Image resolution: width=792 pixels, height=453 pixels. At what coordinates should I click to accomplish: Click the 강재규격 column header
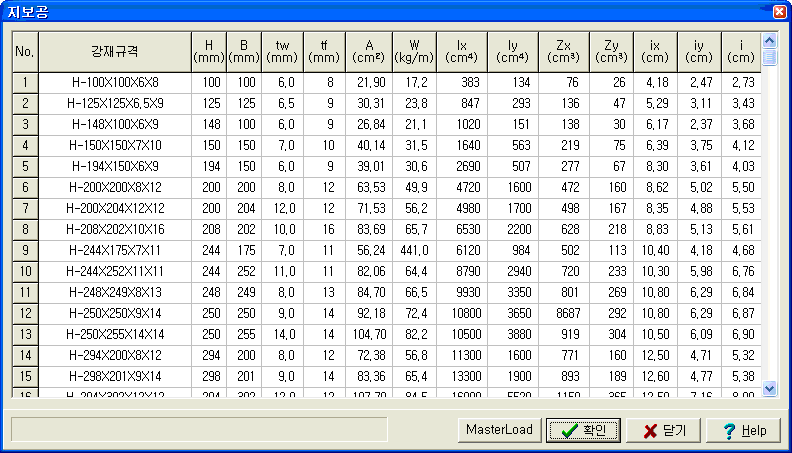[x=115, y=52]
